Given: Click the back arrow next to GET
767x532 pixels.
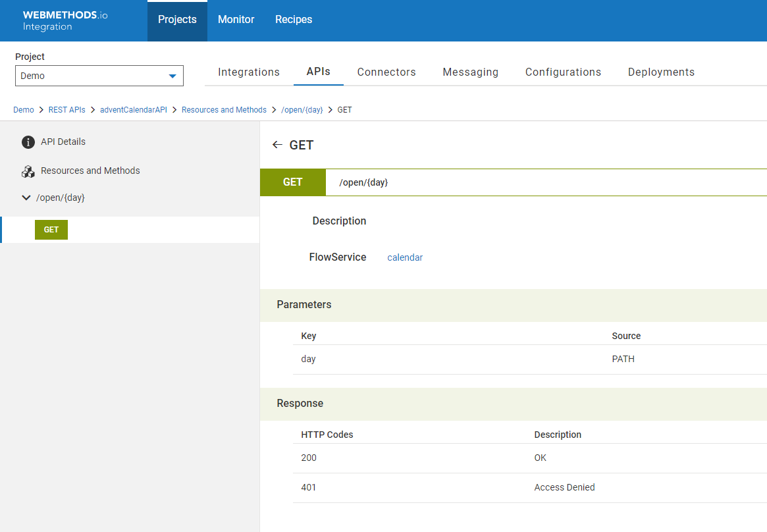Looking at the screenshot, I should (277, 145).
